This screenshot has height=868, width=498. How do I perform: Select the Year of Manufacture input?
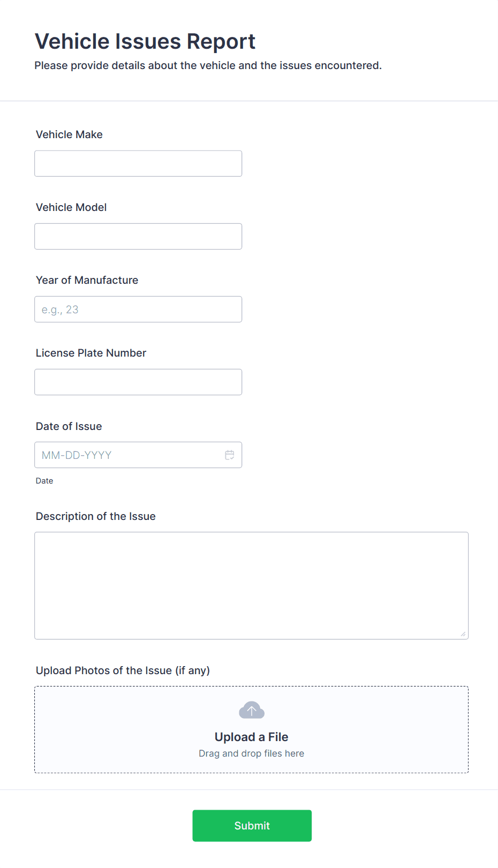[138, 310]
